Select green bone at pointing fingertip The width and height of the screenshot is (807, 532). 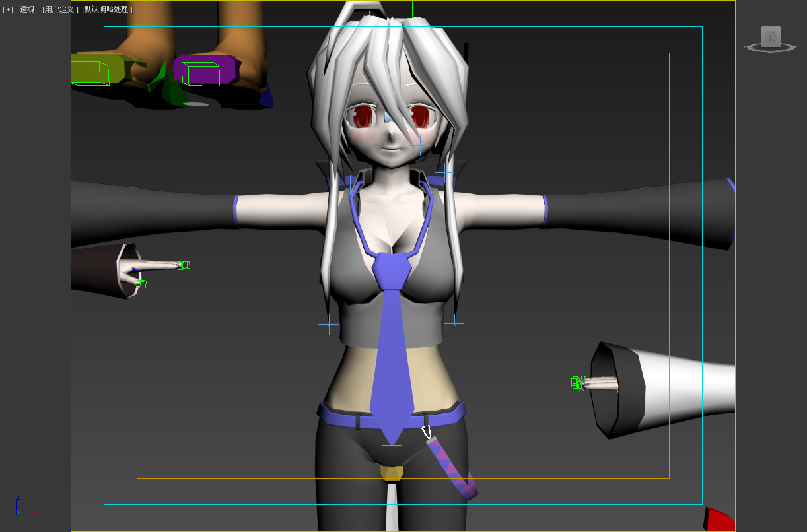[x=184, y=265]
